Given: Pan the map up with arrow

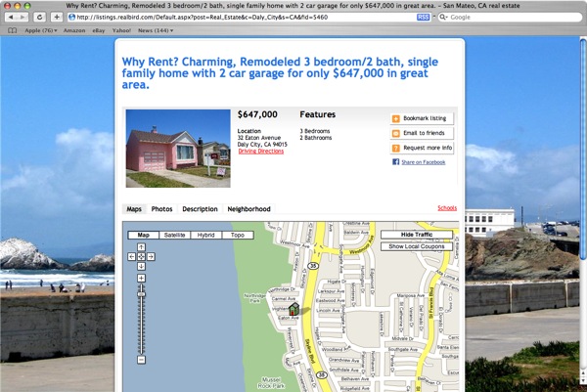Looking at the screenshot, I should click(141, 247).
